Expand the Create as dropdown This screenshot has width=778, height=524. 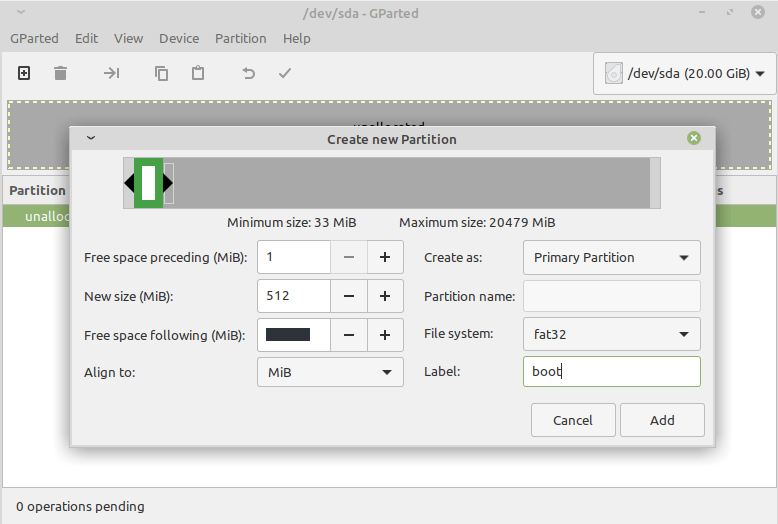point(611,257)
